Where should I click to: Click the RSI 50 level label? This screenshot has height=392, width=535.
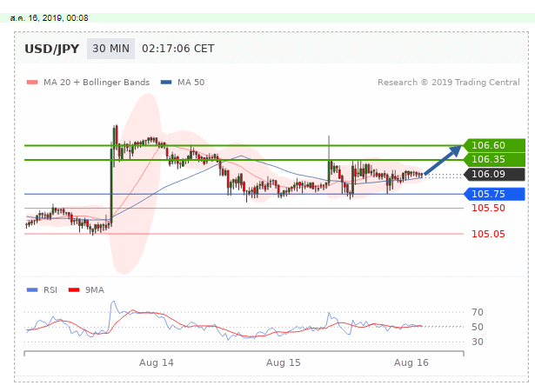(478, 327)
